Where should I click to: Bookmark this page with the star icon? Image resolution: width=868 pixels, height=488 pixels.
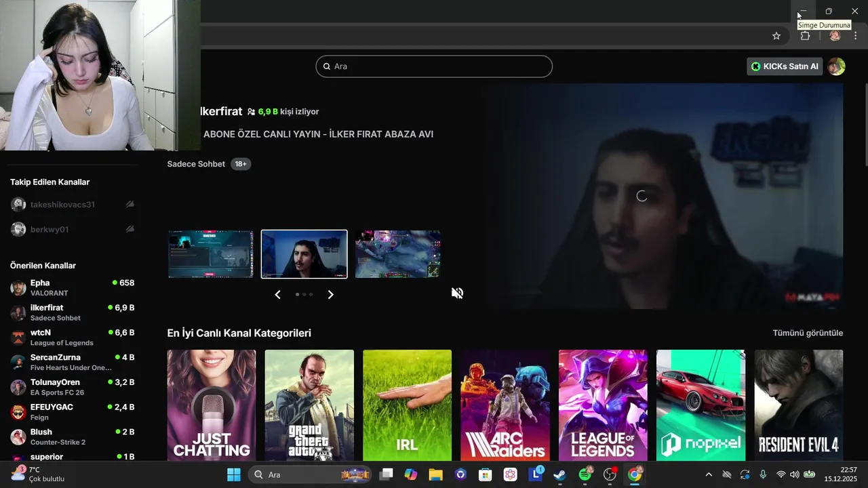click(776, 36)
